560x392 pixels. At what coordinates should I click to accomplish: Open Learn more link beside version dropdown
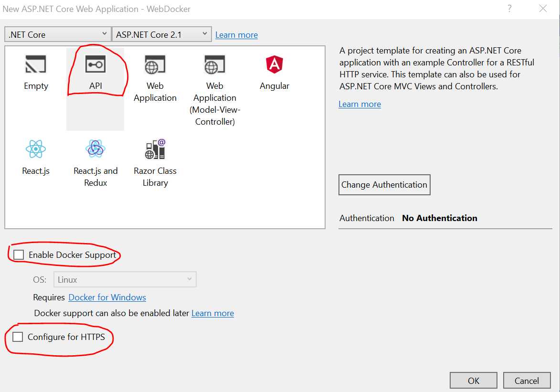tap(236, 35)
